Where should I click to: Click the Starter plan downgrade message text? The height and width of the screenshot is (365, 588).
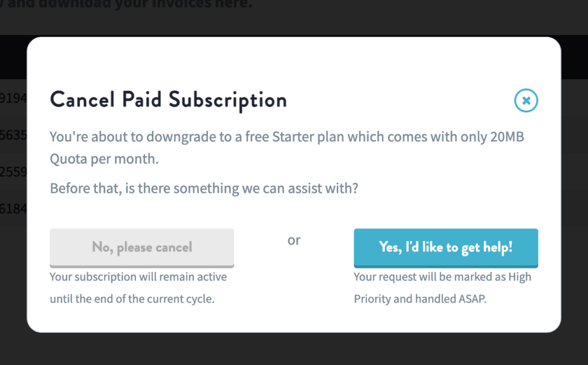[287, 147]
